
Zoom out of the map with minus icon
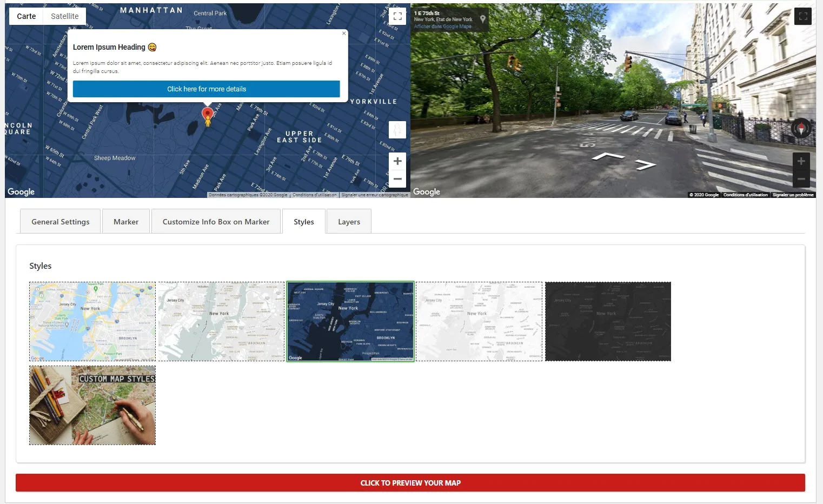click(397, 179)
